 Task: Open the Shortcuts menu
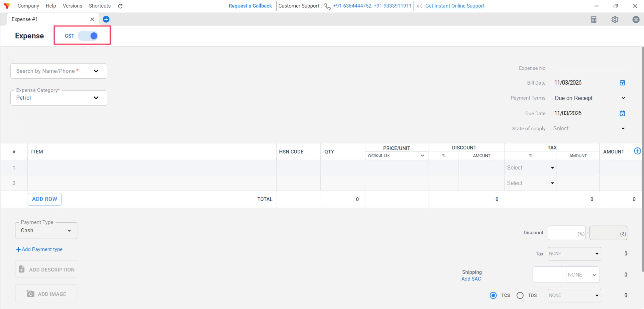[100, 6]
